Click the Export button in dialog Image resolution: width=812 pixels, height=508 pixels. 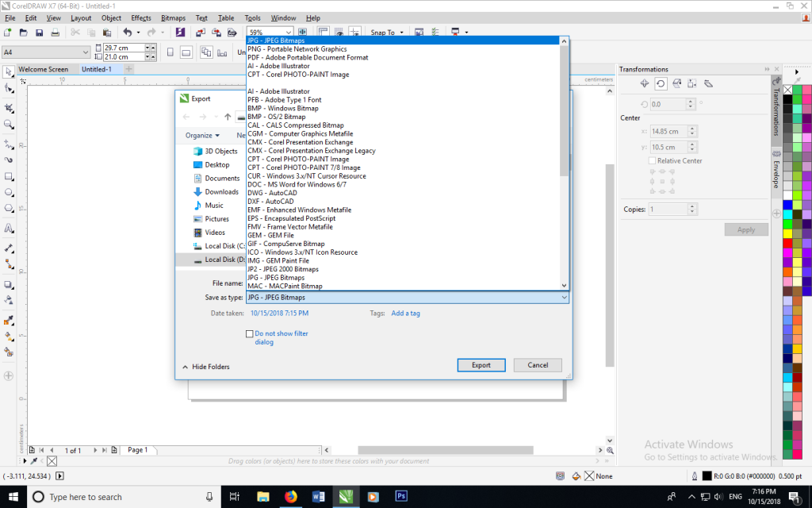tap(481, 365)
